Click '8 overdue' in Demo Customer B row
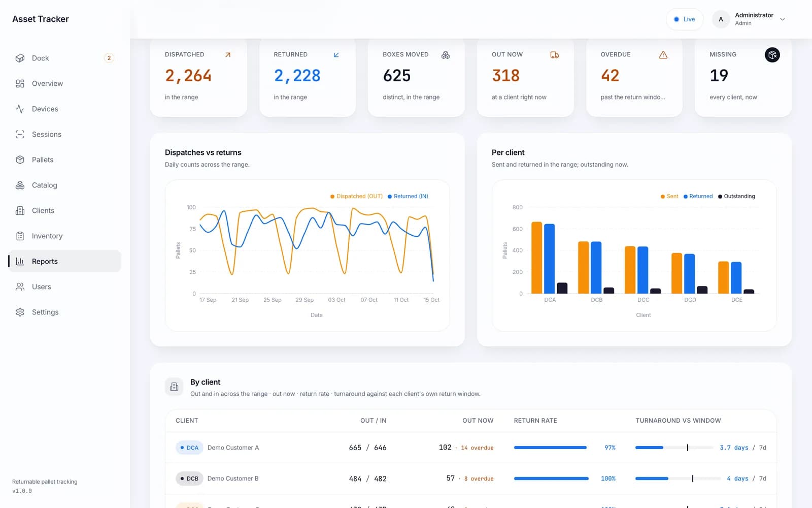Image resolution: width=812 pixels, height=508 pixels. click(479, 479)
